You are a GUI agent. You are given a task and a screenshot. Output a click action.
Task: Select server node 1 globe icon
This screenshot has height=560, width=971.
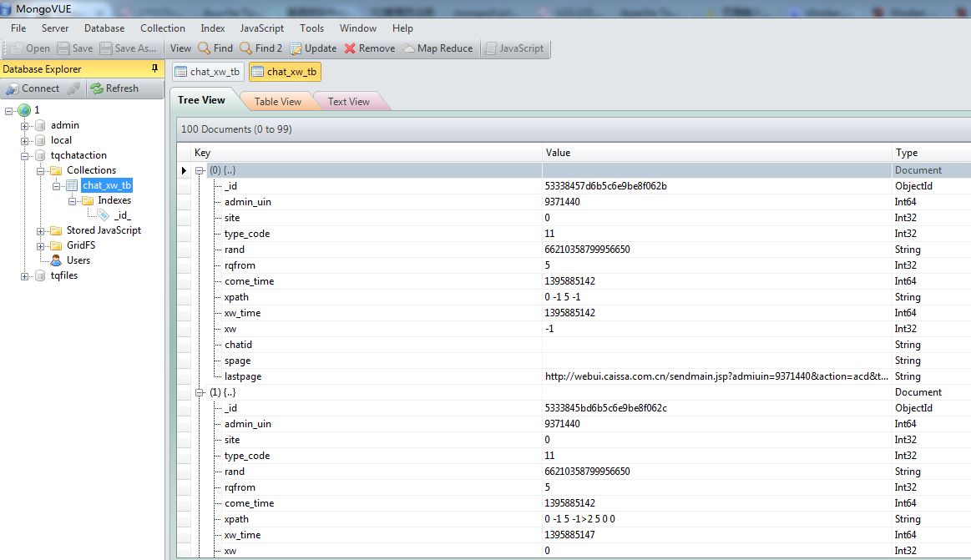[24, 110]
